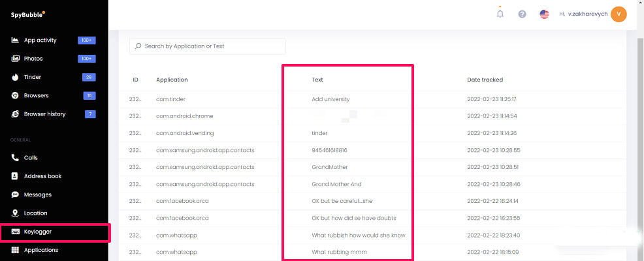Click the Photos 100+ badge

coord(87,59)
